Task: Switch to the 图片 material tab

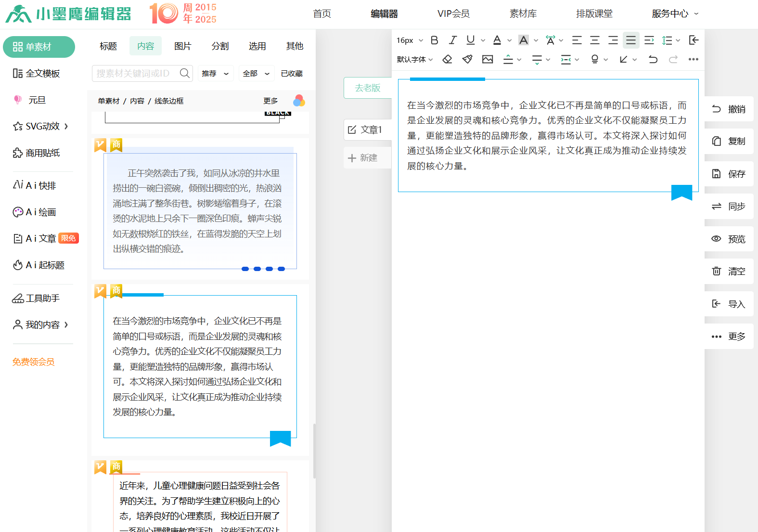Action: 182,46
